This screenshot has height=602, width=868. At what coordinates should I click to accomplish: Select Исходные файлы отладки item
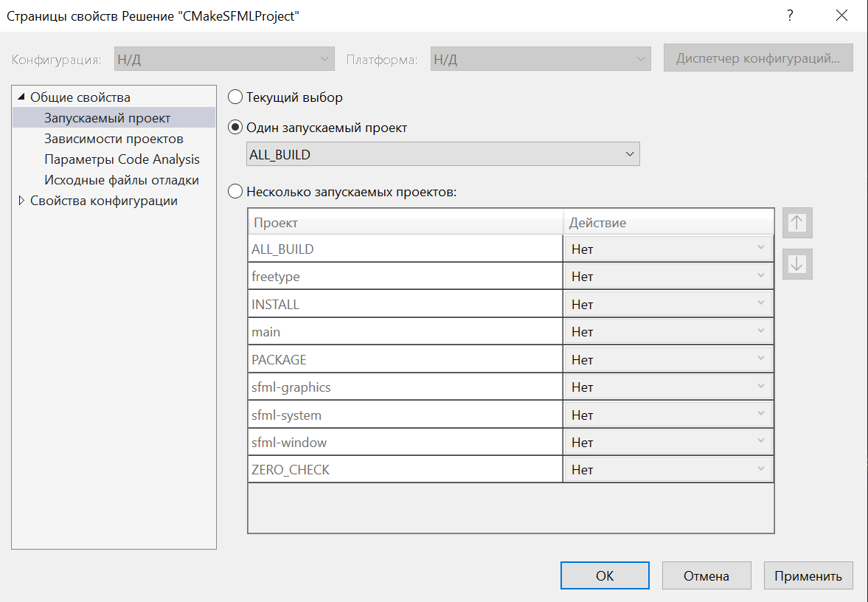(x=121, y=180)
